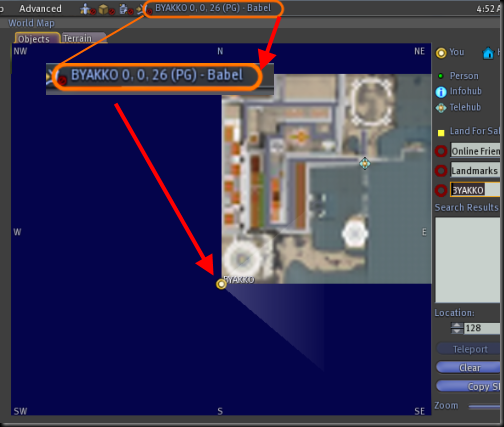Click the yellow Land For Sale square
Image resolution: width=504 pixels, height=427 pixels.
click(x=441, y=133)
